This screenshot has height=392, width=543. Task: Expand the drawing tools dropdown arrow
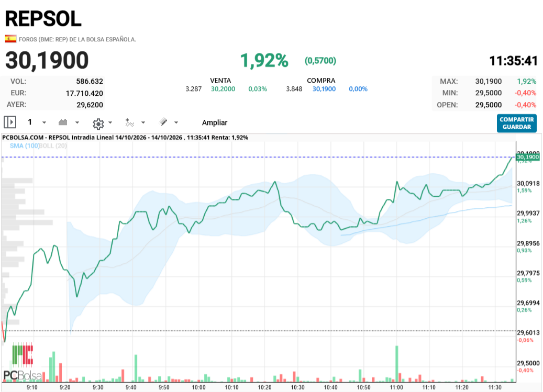click(176, 122)
